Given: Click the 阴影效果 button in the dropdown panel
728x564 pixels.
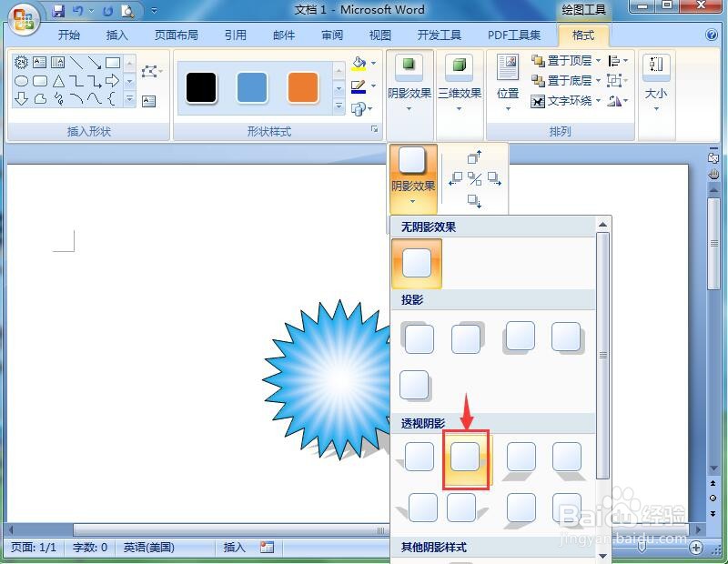Looking at the screenshot, I should (413, 178).
